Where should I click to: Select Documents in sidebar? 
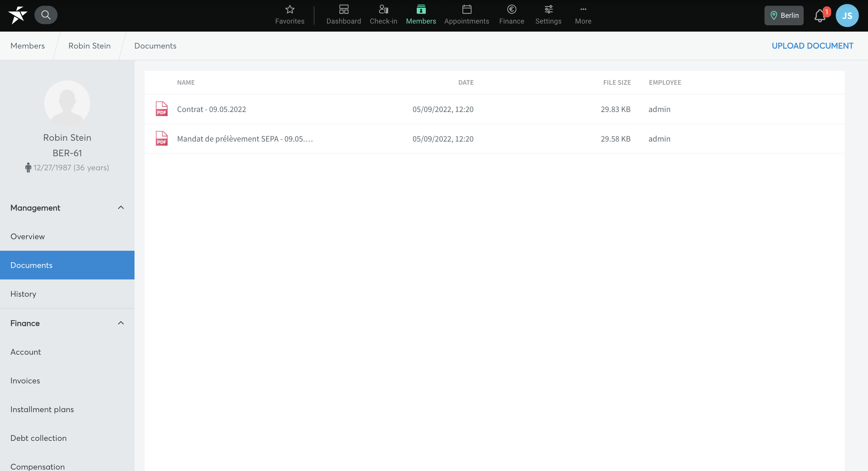67,265
